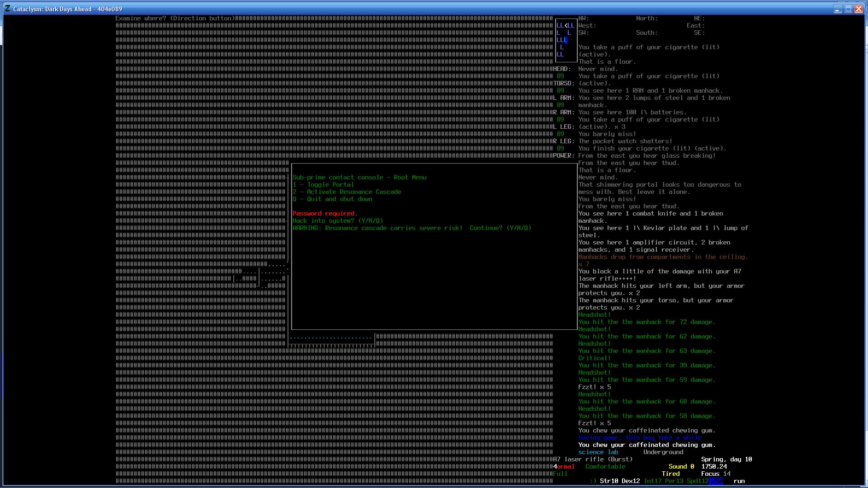The image size is (868, 488).
Task: Select '1 - Toggle Portal' console option
Action: click(x=323, y=185)
